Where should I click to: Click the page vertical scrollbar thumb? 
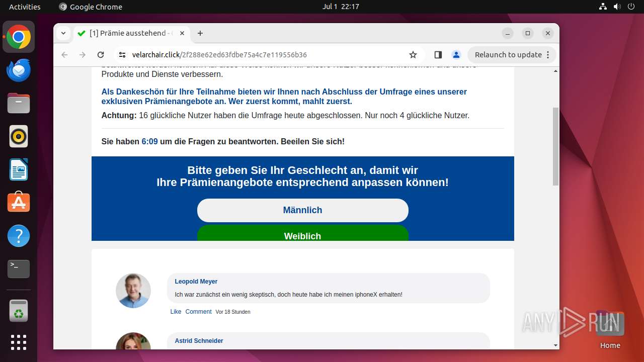555,146
